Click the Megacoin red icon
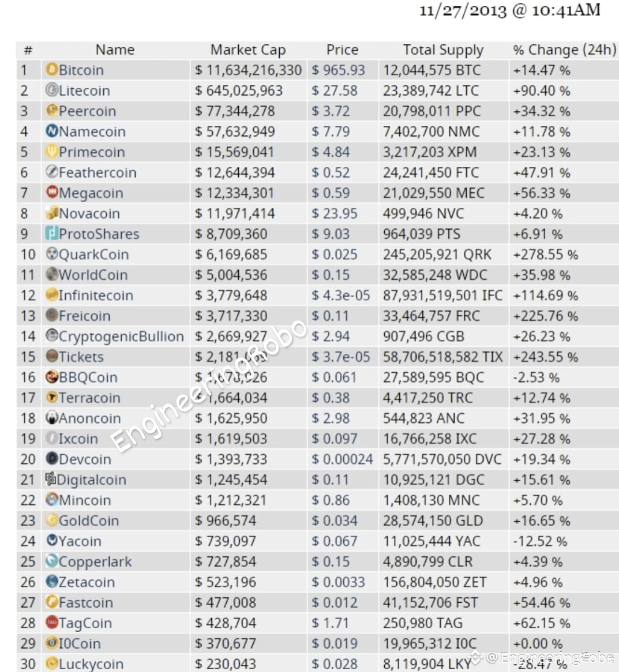The image size is (619, 672). tap(52, 192)
